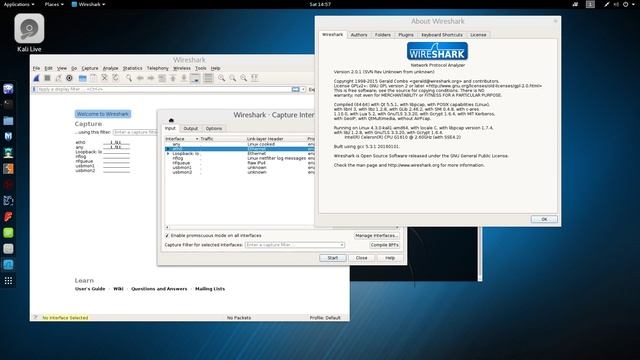The image size is (640, 360).
Task: Open the Places menu in top bar
Action: click(54, 4)
